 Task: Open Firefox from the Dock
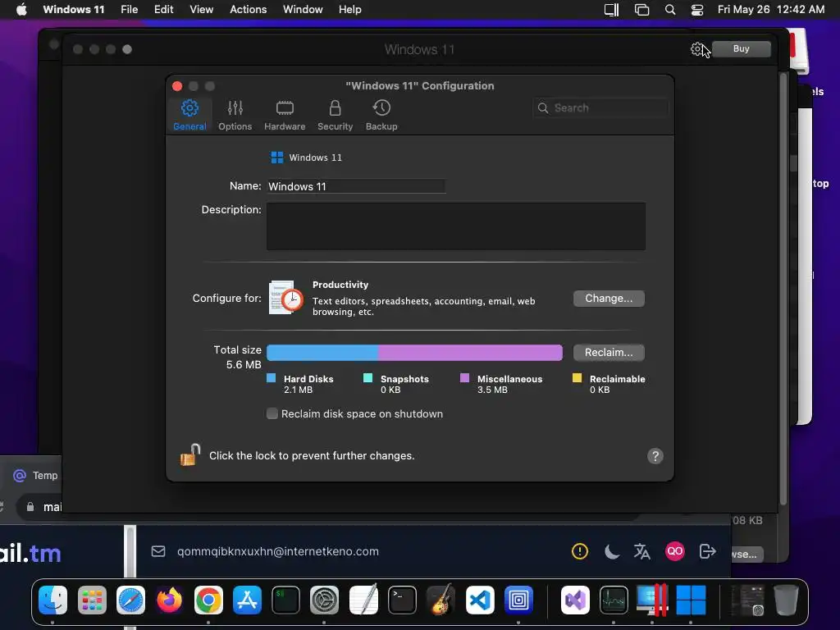pyautogui.click(x=169, y=600)
